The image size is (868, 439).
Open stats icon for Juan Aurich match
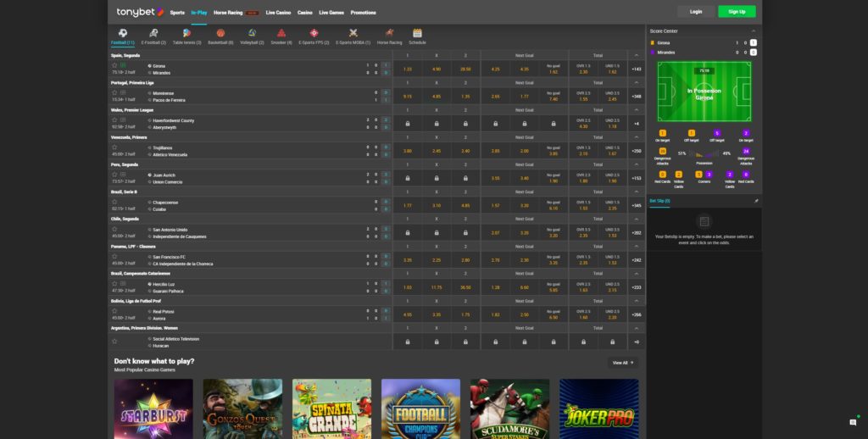(x=123, y=175)
